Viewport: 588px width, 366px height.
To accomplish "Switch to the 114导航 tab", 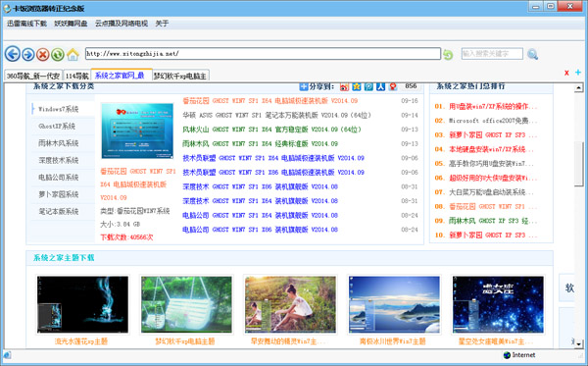I will tap(76, 76).
